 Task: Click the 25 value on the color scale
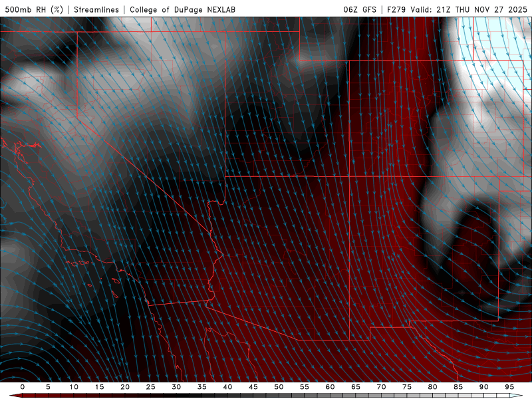tap(151, 387)
